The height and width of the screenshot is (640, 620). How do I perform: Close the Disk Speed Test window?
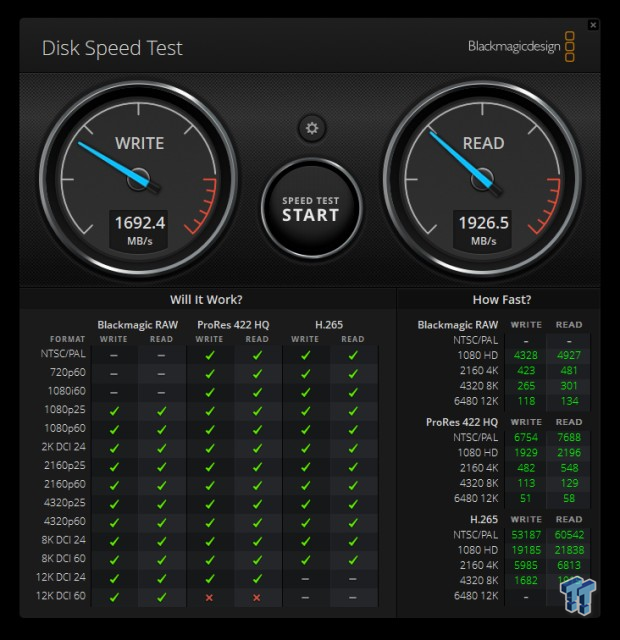click(x=593, y=25)
